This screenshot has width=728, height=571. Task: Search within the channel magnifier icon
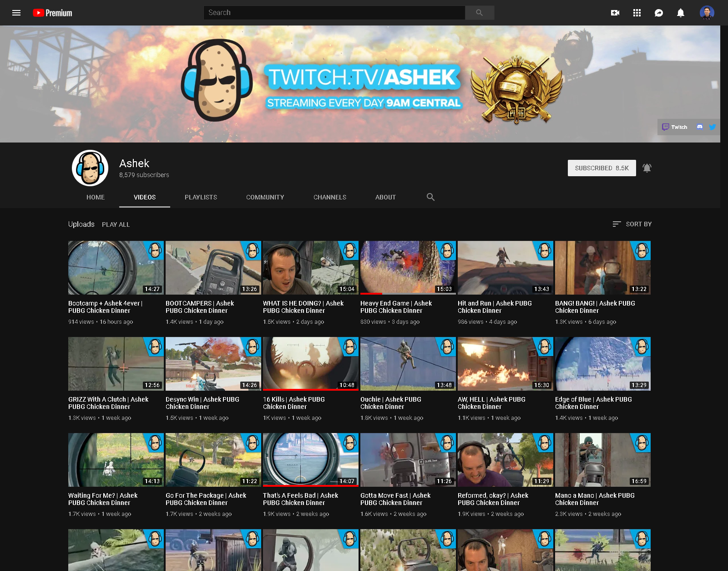click(x=430, y=197)
